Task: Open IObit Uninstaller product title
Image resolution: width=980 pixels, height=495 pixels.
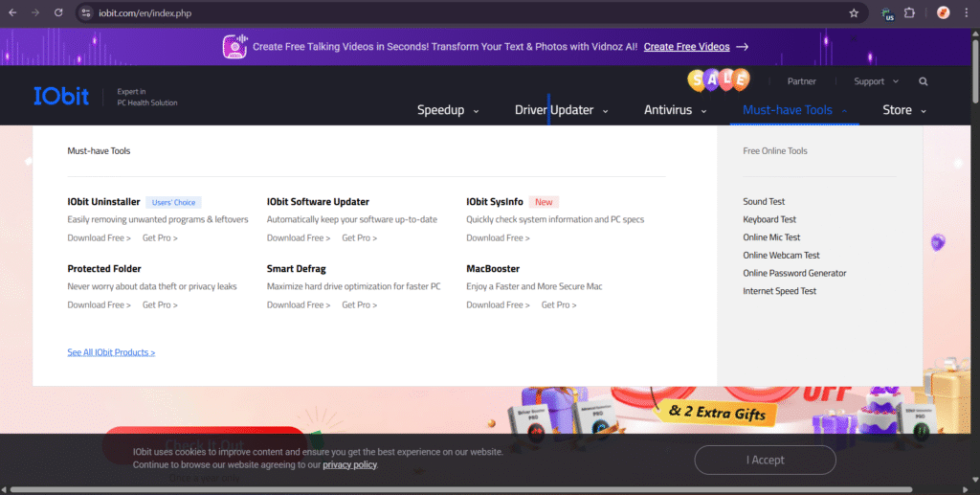Action: [x=103, y=202]
